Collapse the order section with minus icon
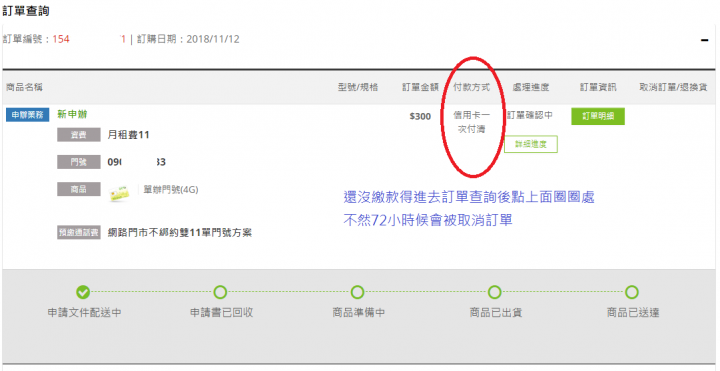720x371 pixels. point(704,41)
